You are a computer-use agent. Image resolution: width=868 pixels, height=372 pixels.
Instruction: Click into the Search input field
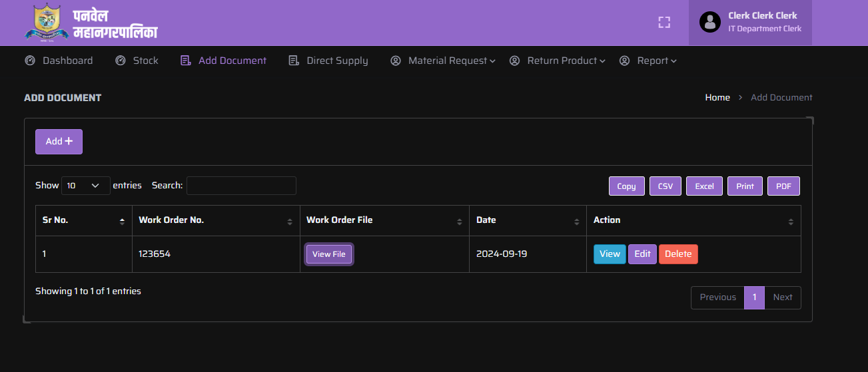(x=241, y=186)
